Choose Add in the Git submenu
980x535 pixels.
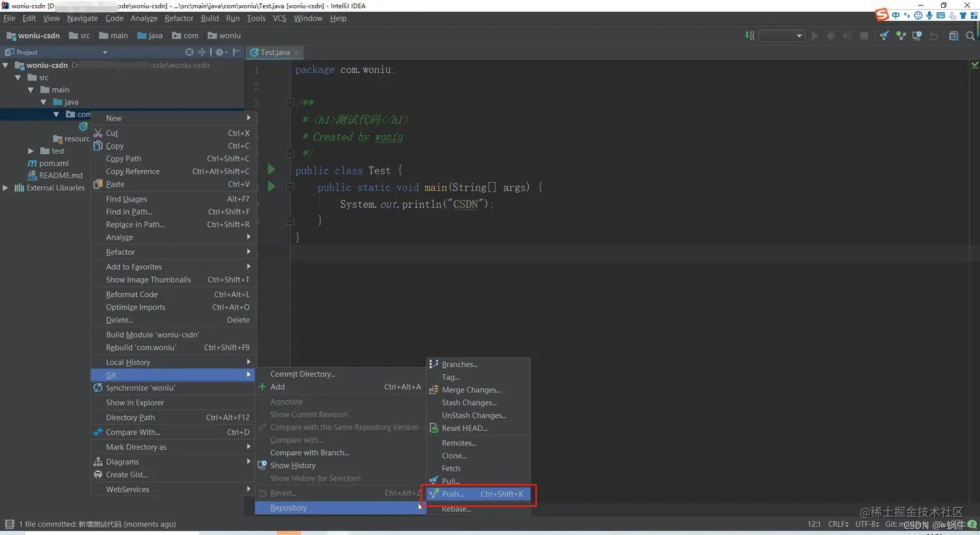(340, 386)
